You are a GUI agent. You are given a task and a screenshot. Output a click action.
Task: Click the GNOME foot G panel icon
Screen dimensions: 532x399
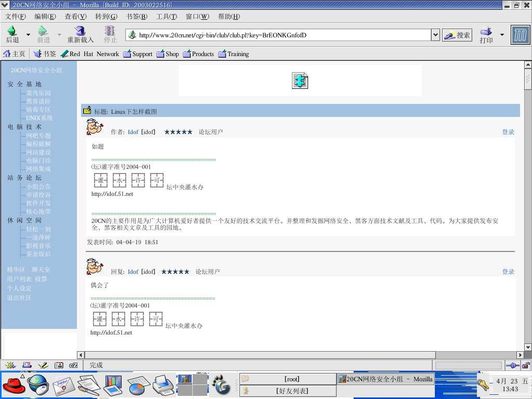click(x=221, y=385)
